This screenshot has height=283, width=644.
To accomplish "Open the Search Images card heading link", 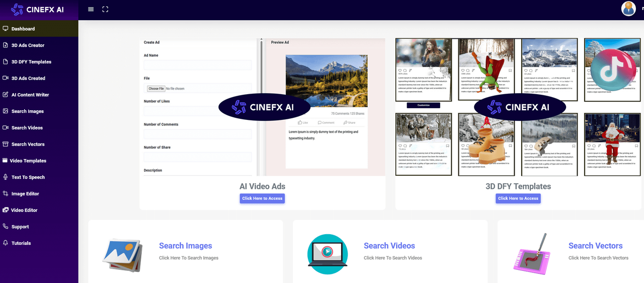I will point(186,246).
